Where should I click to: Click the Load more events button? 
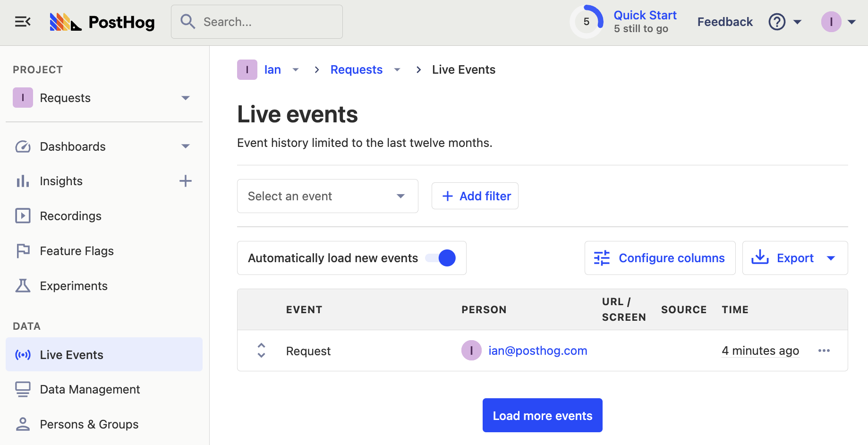542,415
